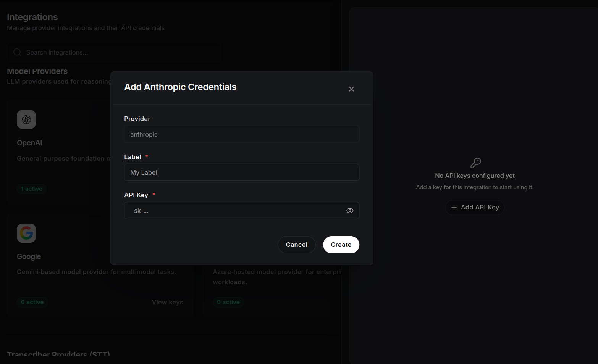Select the OpenAI logo icon
Screen dimensions: 598x364
point(26,119)
